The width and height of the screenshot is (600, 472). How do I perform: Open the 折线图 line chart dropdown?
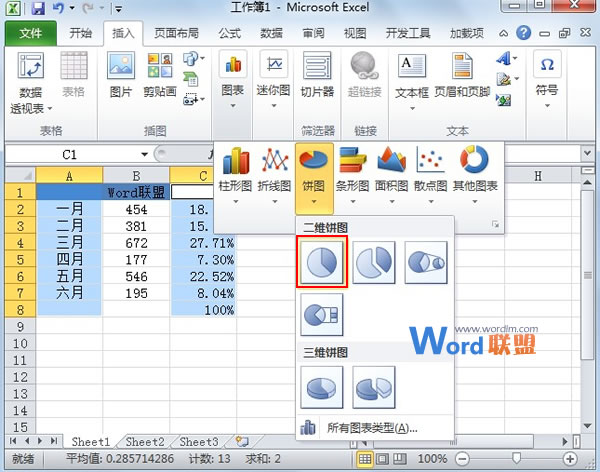275,171
